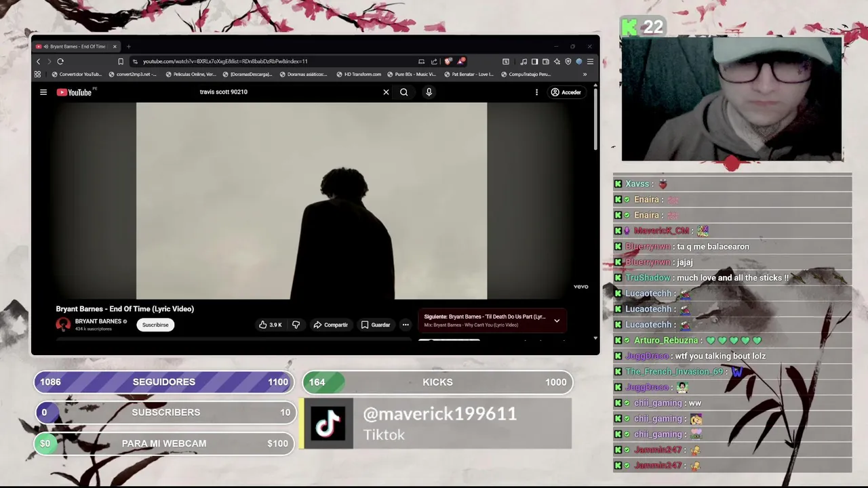Reload the page with the refresh icon

click(60, 61)
